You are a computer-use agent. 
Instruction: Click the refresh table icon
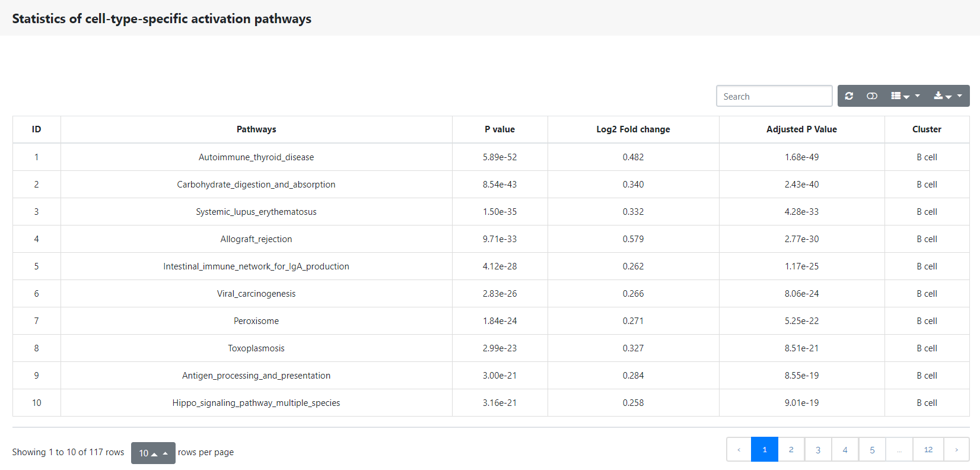[x=849, y=96]
